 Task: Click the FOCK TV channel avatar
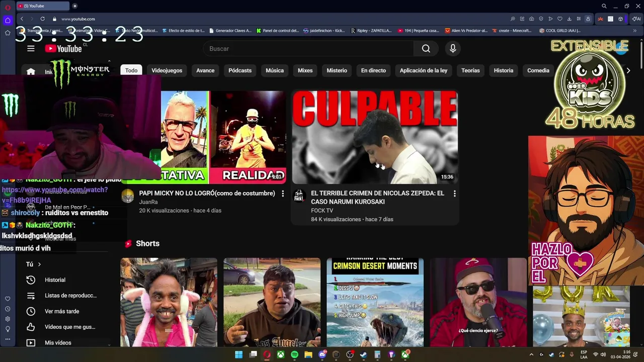click(x=299, y=196)
